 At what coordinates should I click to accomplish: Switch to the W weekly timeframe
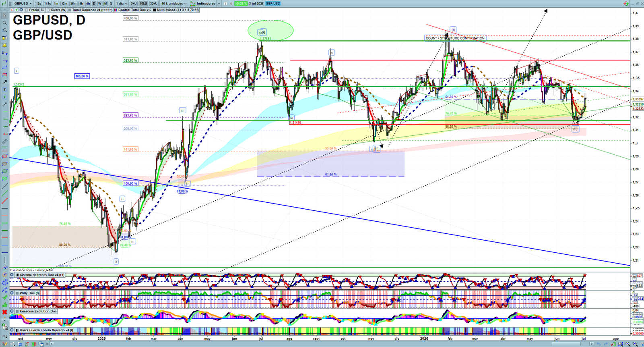[100, 3]
